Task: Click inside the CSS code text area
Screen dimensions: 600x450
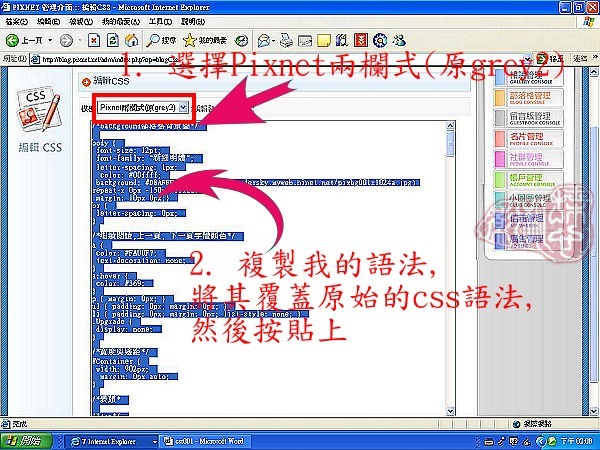Action: click(268, 268)
